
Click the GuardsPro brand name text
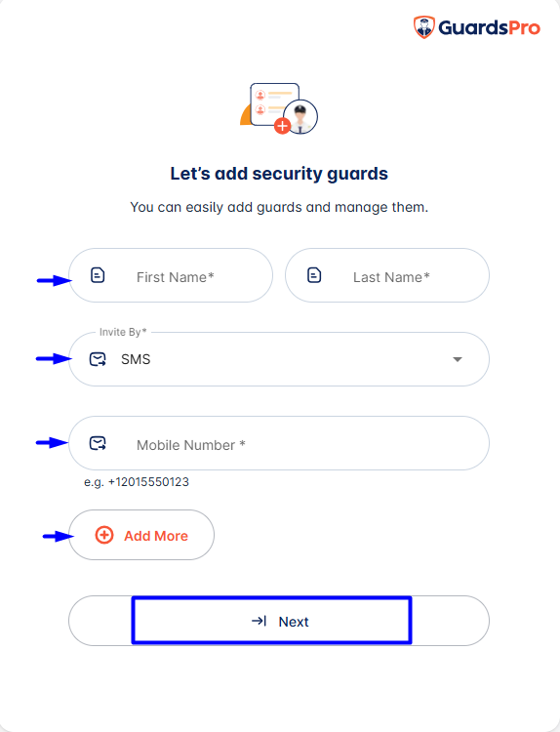489,27
